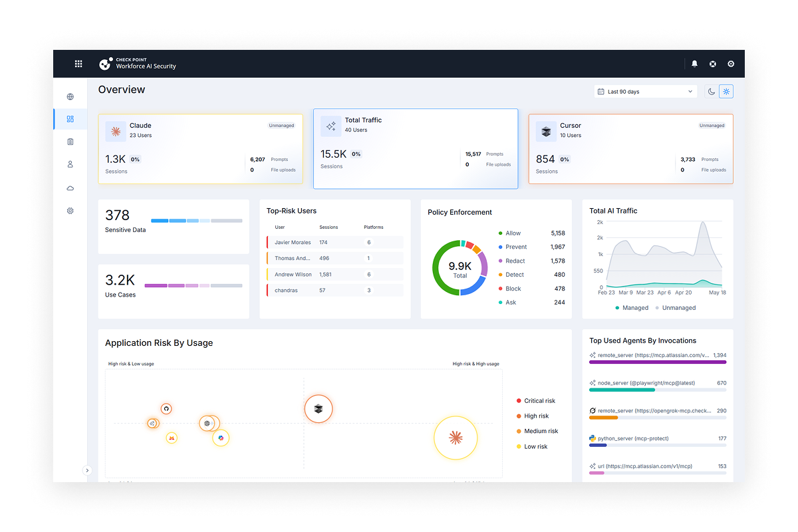The image size is (798, 532).
Task: Open the Total Traffic summary card
Action: (x=416, y=149)
